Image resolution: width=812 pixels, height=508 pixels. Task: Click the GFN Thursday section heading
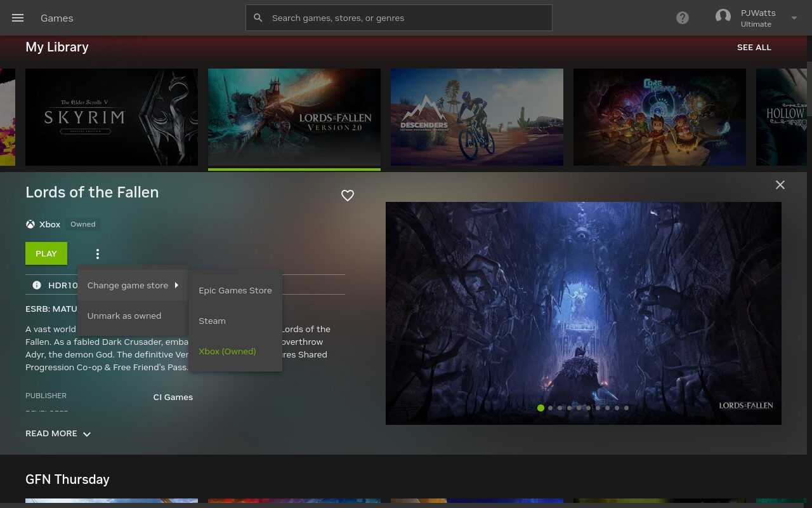pyautogui.click(x=67, y=479)
